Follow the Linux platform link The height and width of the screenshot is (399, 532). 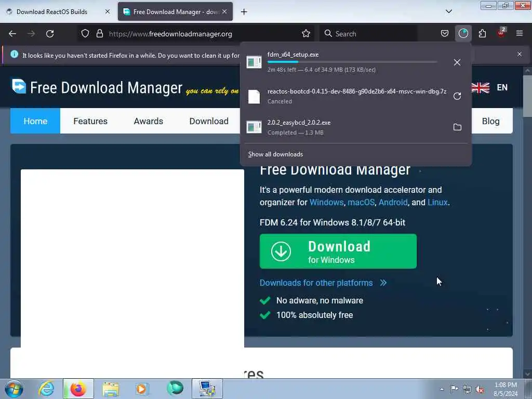pos(437,202)
